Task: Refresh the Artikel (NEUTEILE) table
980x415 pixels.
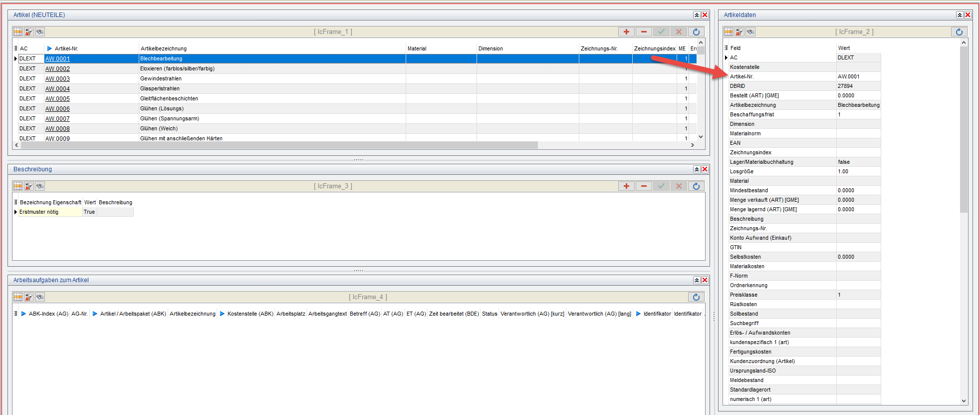Action: click(x=696, y=32)
